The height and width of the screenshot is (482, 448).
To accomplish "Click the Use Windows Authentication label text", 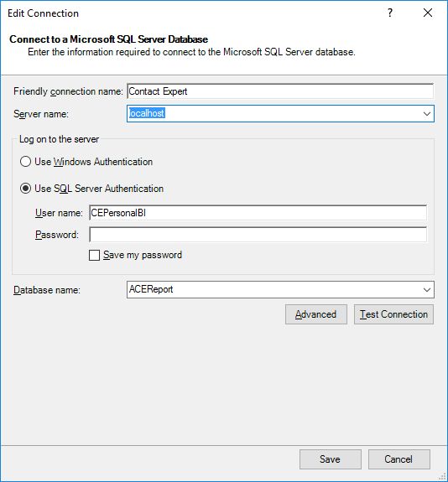I will pos(93,162).
